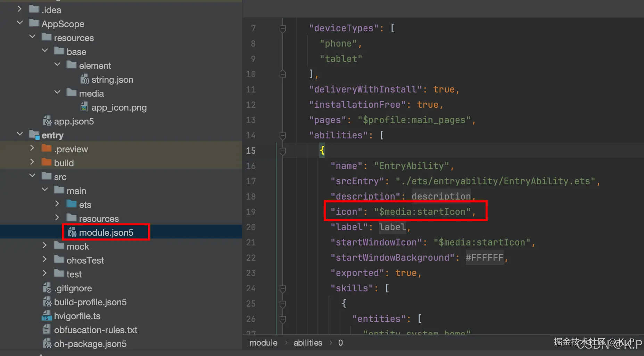The image size is (644, 356).
Task: Fold the object block at line 15
Action: tap(283, 151)
